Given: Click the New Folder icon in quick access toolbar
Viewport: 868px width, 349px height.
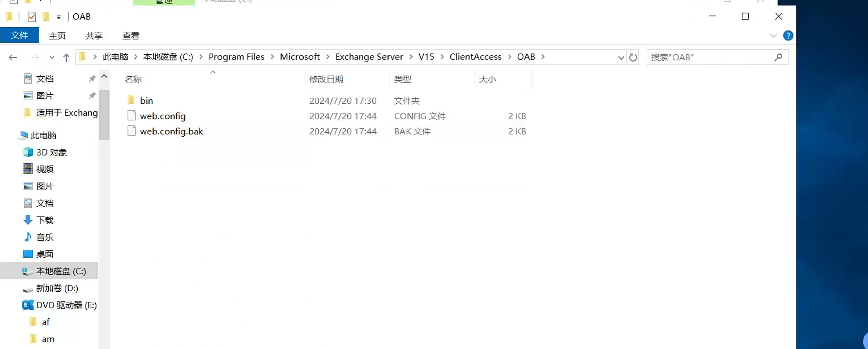Looking at the screenshot, I should pos(46,17).
